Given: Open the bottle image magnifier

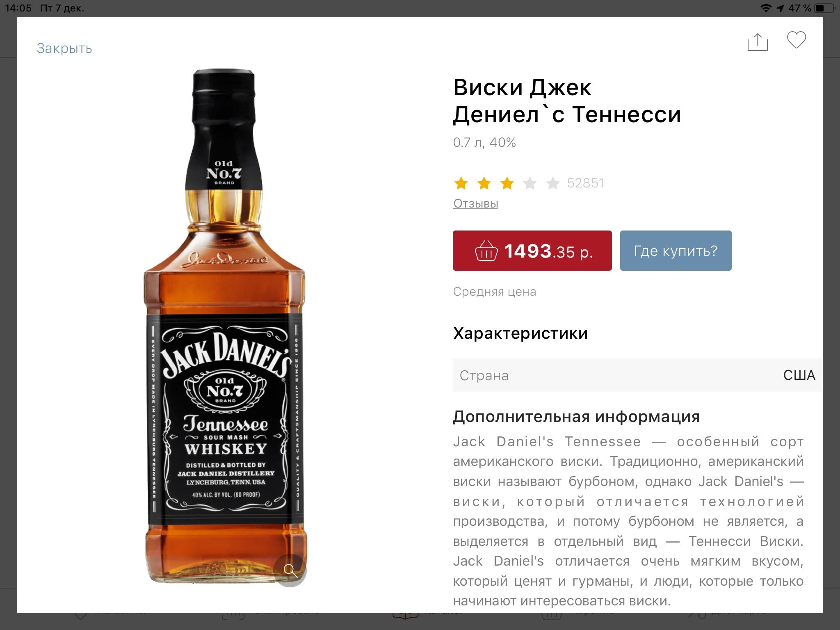Looking at the screenshot, I should (290, 571).
